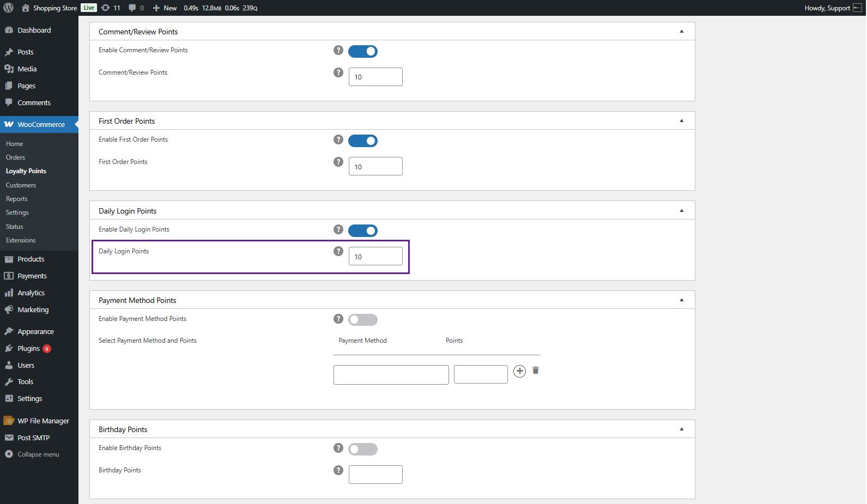Viewport: 867px width, 504px height.
Task: Click the Analytics bar chart icon
Action: [x=9, y=293]
